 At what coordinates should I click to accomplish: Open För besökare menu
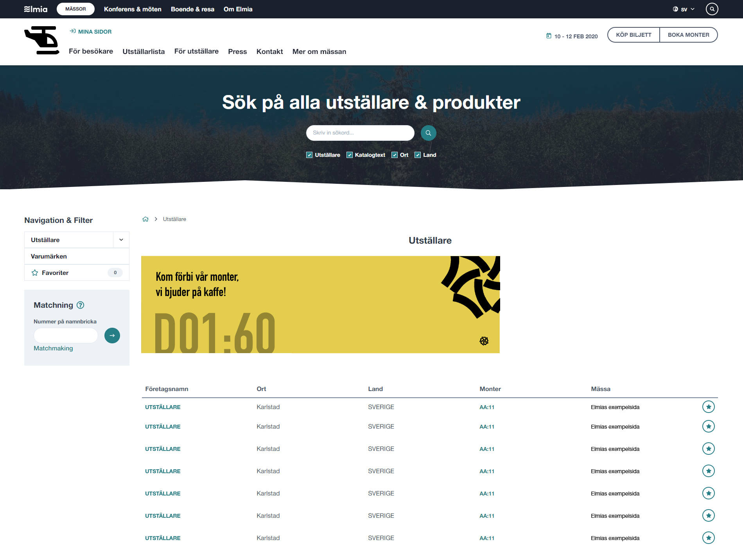[91, 51]
